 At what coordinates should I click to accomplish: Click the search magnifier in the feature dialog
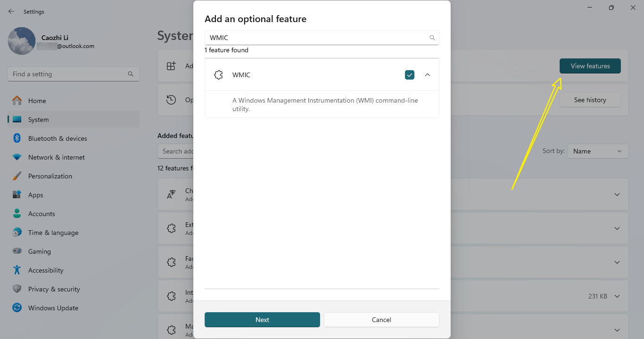click(x=432, y=38)
